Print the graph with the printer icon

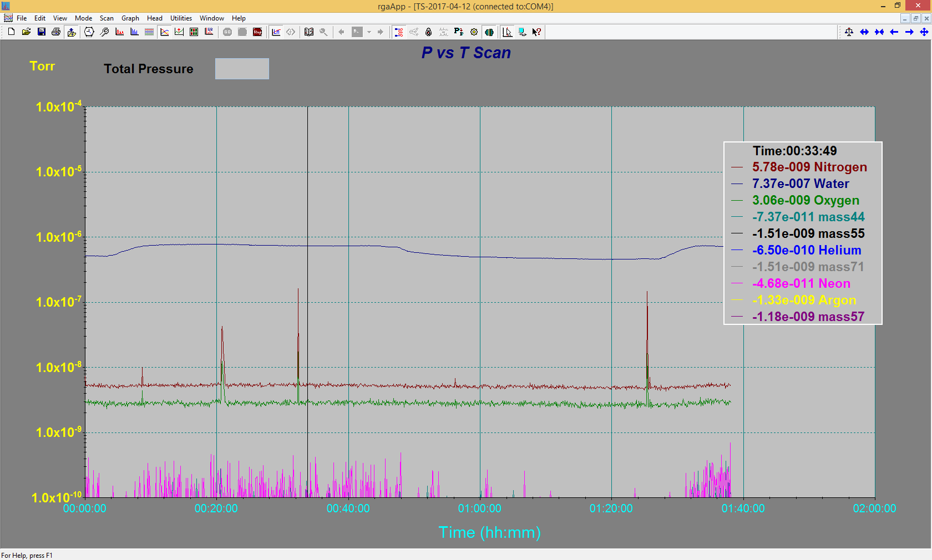pyautogui.click(x=56, y=32)
